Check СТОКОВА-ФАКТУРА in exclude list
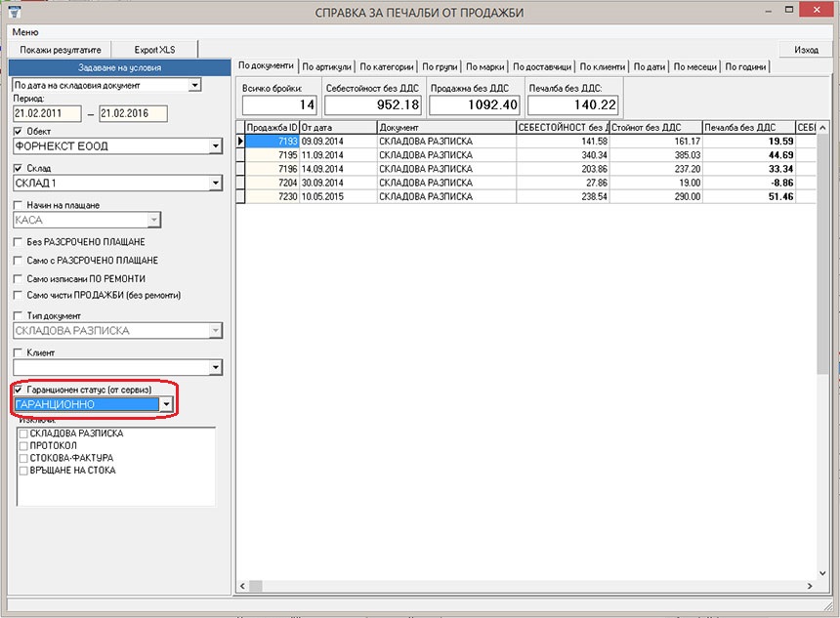This screenshot has height=618, width=840. [23, 458]
